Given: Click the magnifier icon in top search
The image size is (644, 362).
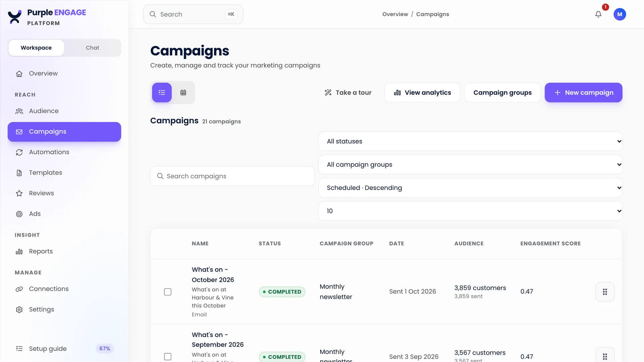Looking at the screenshot, I should [x=153, y=14].
